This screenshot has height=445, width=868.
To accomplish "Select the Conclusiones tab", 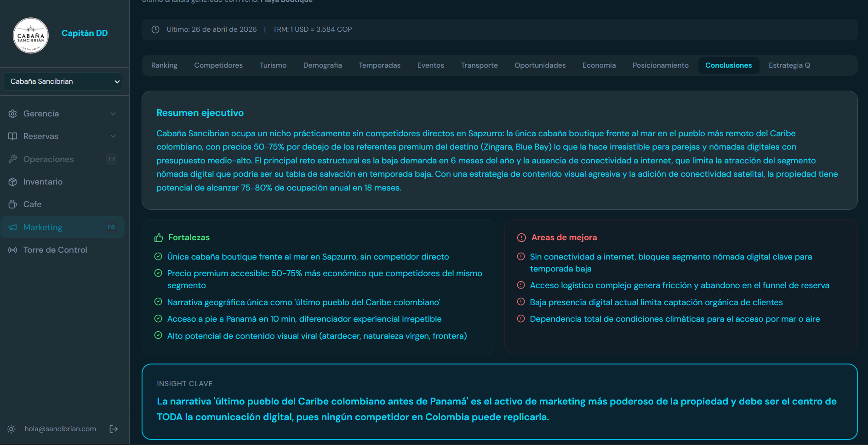I will [x=729, y=65].
